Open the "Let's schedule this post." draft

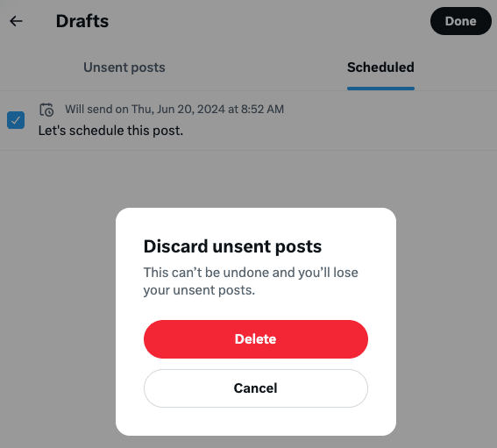[x=110, y=131]
